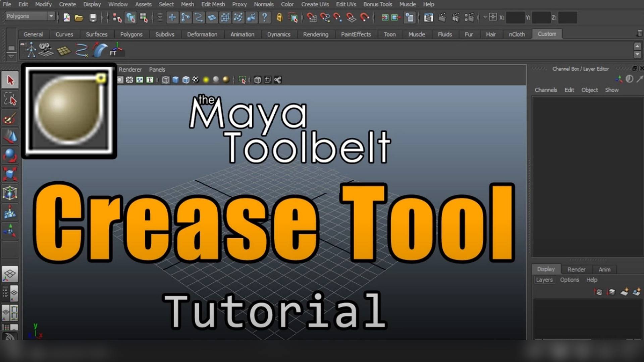644x362 pixels.
Task: Open the Render View window icon
Action: tap(428, 17)
